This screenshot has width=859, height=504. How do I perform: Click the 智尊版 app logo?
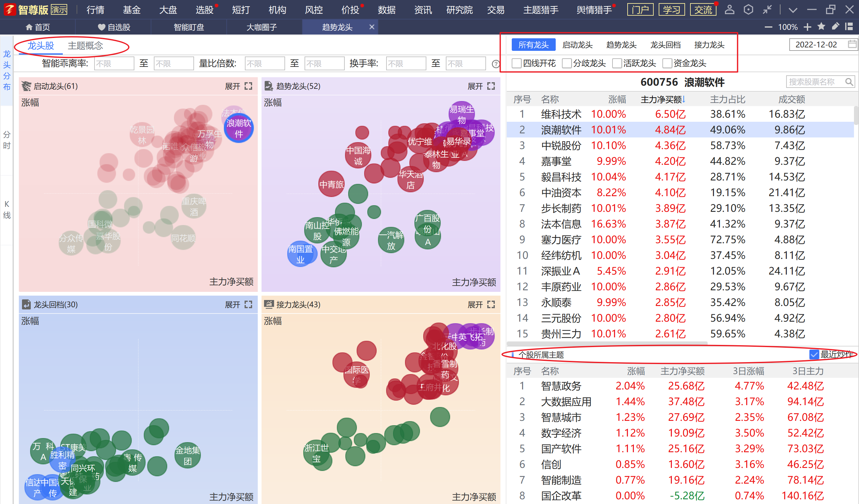9,9
